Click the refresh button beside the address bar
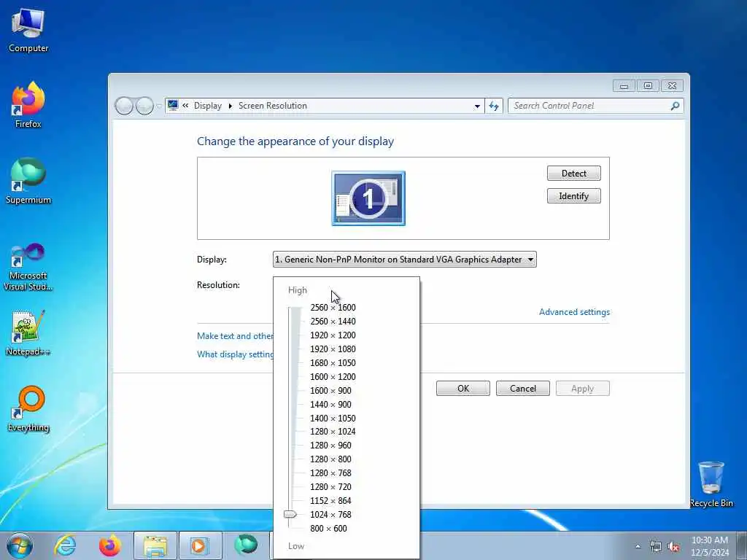747x560 pixels. pos(494,106)
